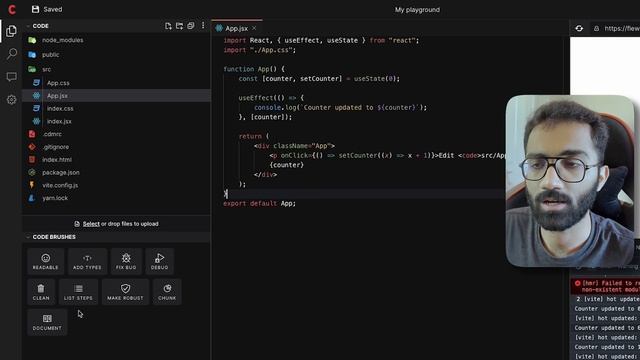Viewport: 640px width, 360px height.
Task: Open the CODE panel more options menu
Action: 203,26
